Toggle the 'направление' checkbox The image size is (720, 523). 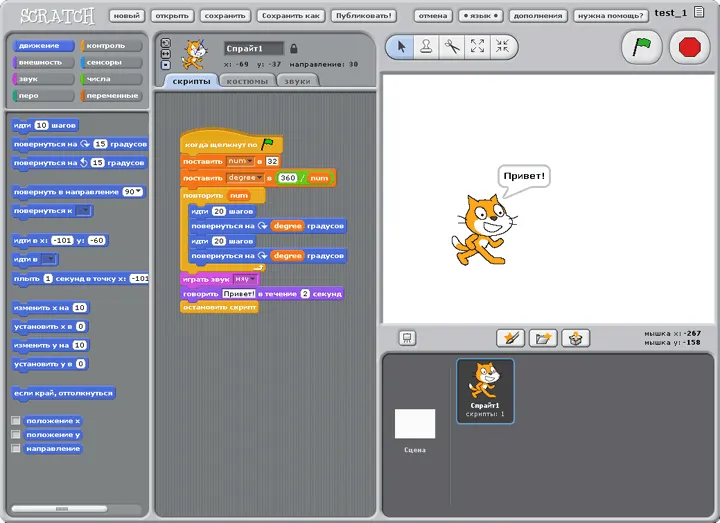coord(16,448)
